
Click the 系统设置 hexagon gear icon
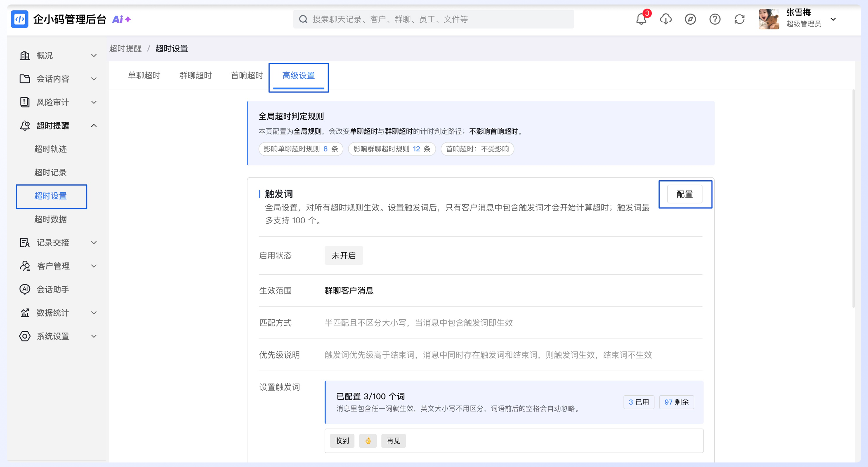click(x=25, y=336)
